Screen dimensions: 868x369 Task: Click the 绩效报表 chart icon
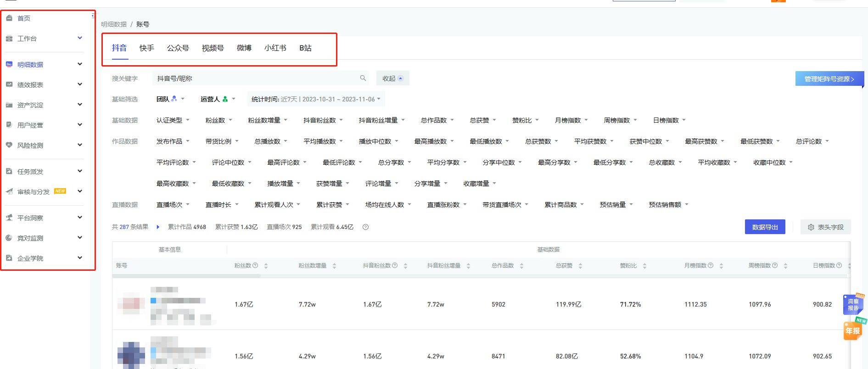coord(9,84)
